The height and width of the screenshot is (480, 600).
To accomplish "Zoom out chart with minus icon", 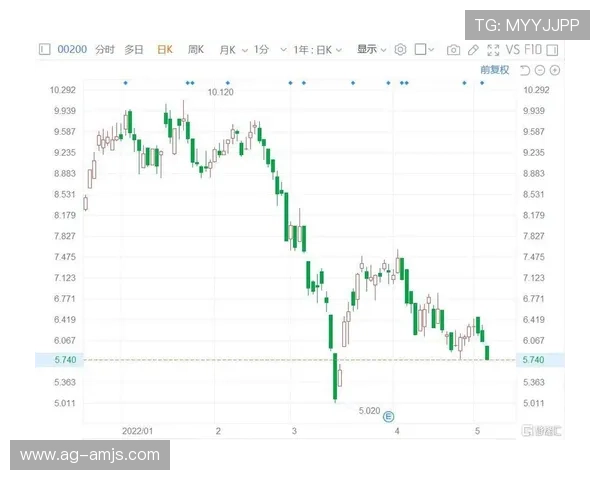I will pyautogui.click(x=540, y=70).
